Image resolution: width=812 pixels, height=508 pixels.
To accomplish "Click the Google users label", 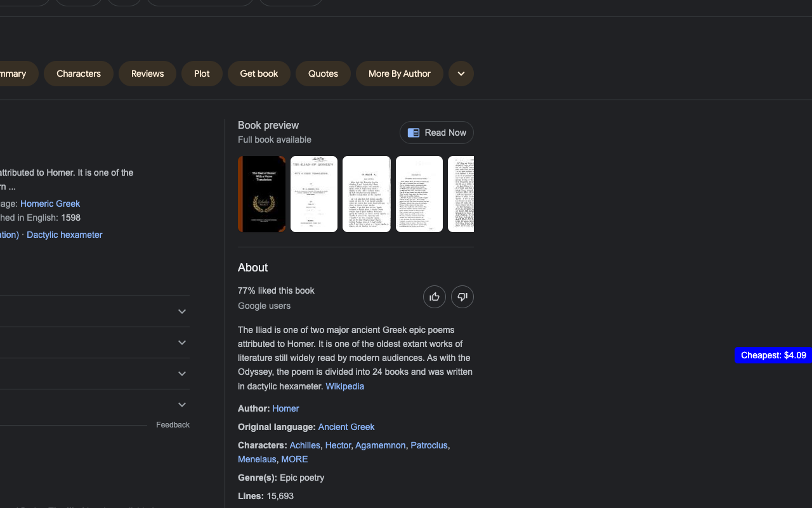I will click(x=265, y=306).
